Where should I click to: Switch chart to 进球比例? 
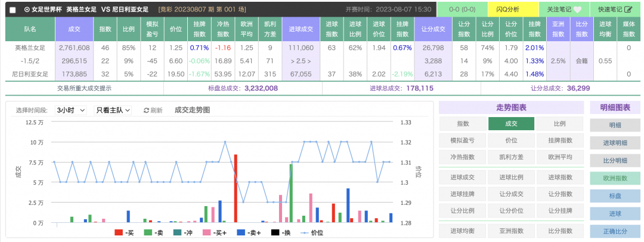pos(512,177)
